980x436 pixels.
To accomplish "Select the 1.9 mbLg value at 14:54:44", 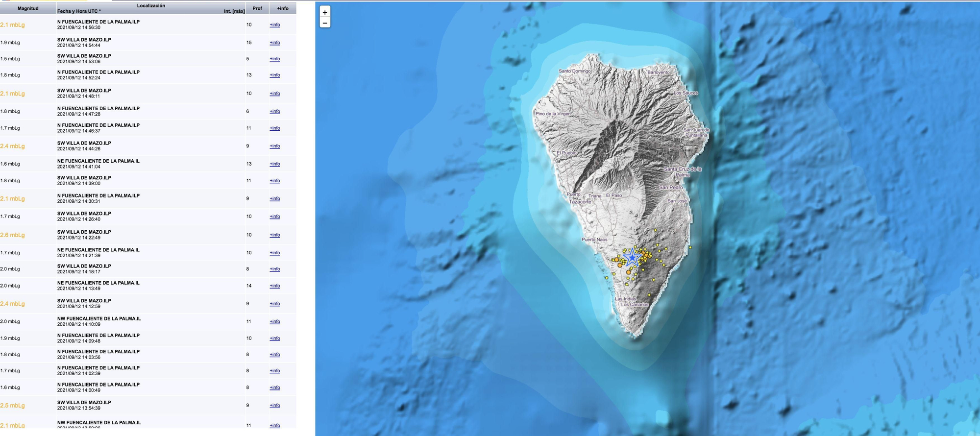I will pyautogui.click(x=10, y=43).
